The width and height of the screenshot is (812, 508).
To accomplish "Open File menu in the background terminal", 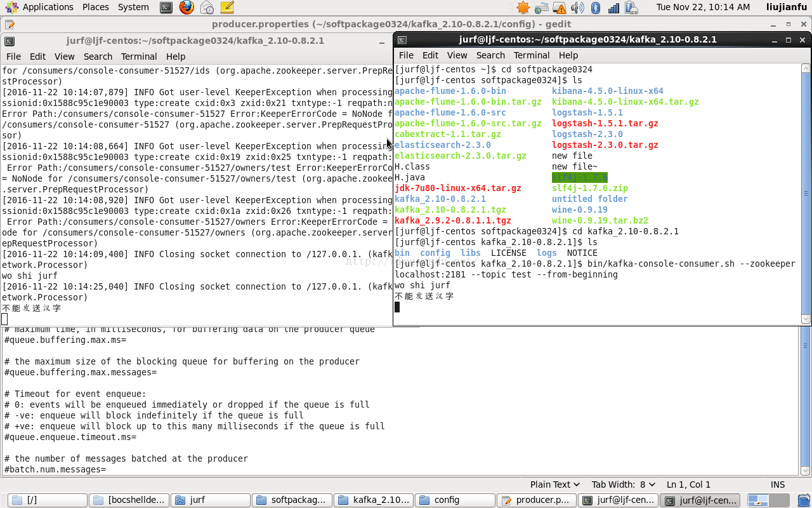I will pos(13,57).
